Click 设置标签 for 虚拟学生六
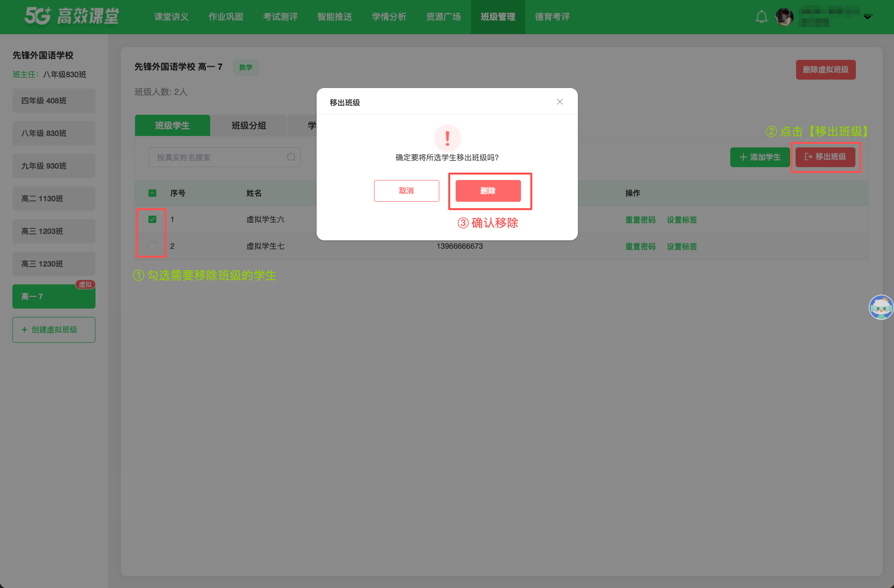 [682, 220]
